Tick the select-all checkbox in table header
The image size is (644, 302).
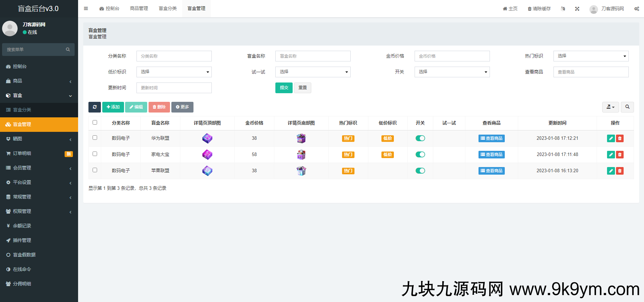pos(95,123)
